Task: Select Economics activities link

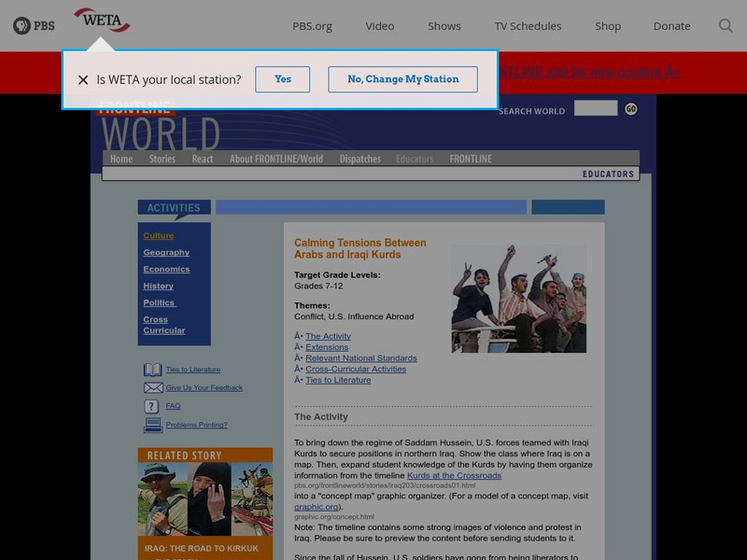Action: (x=166, y=269)
